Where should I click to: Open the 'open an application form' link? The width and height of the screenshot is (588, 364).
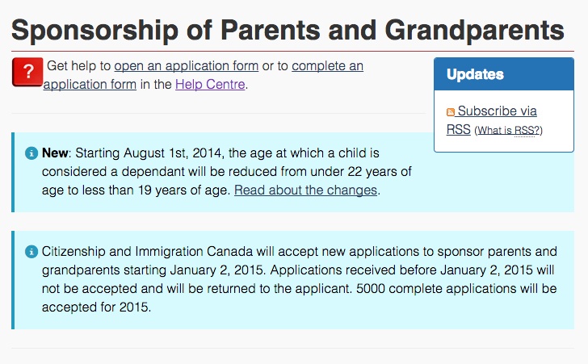click(x=187, y=66)
